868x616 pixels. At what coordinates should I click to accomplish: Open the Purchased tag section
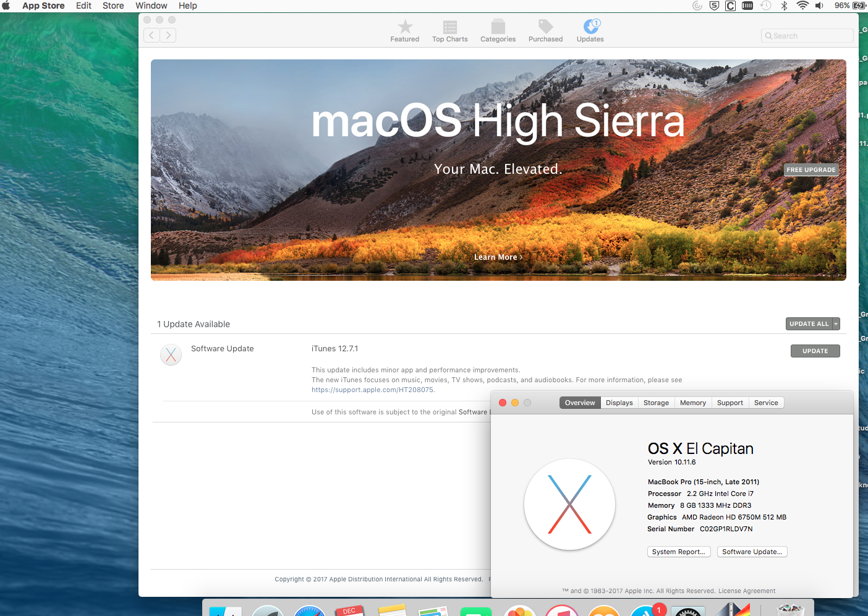pyautogui.click(x=546, y=31)
